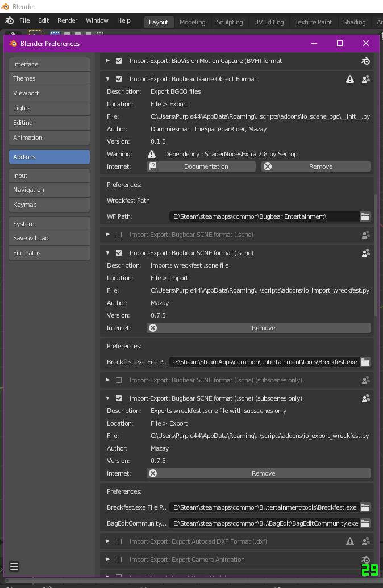Open folder browser for WF Path field
The height and width of the screenshot is (588, 383).
365,216
